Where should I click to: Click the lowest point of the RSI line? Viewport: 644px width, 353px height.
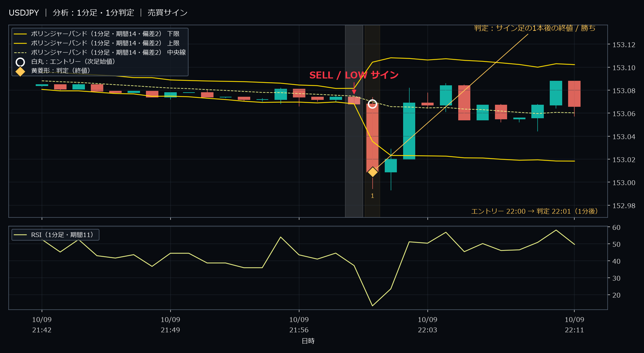(373, 305)
